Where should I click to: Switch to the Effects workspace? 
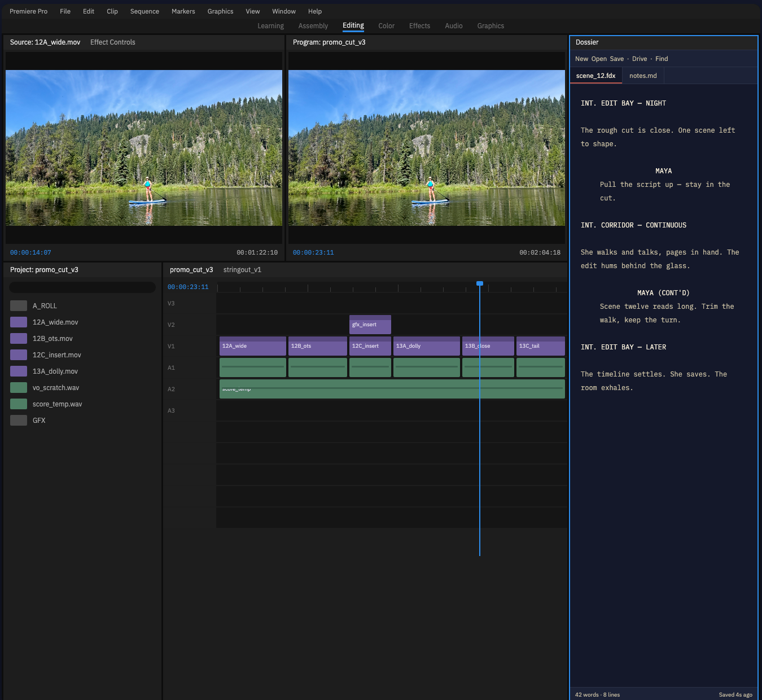point(420,26)
